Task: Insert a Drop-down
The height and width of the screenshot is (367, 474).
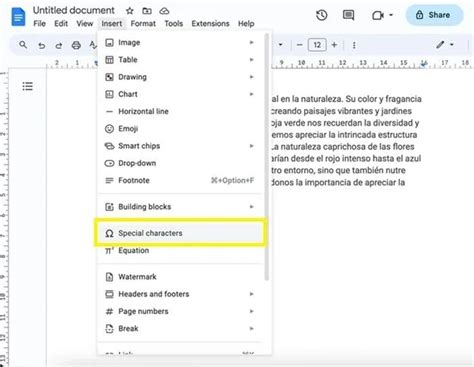Action: coord(180,163)
